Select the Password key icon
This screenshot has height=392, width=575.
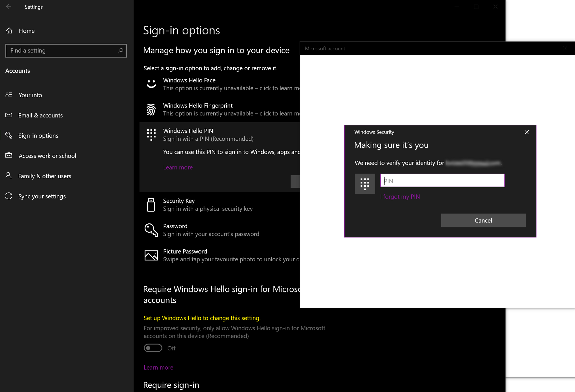coord(151,230)
